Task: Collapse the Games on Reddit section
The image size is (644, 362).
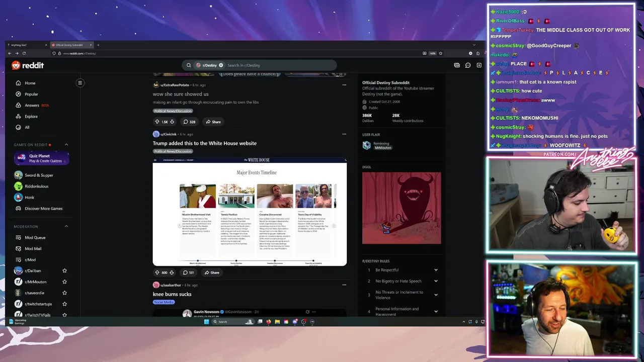Action: (66, 145)
